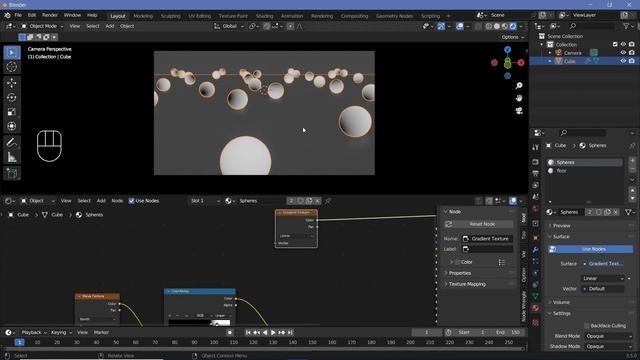The height and width of the screenshot is (360, 640).
Task: Click the Vector Default field
Action: coord(603,289)
